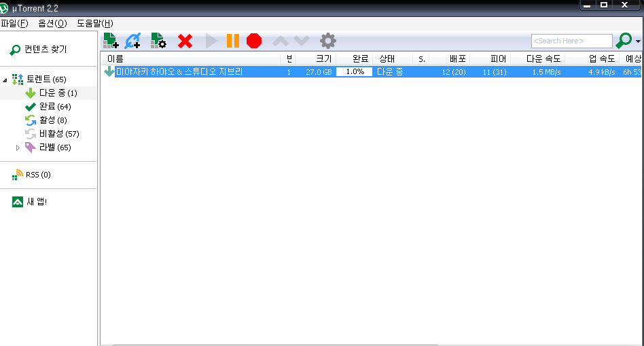Open Preferences via the gear icon
The width and height of the screenshot is (644, 346).
click(327, 41)
